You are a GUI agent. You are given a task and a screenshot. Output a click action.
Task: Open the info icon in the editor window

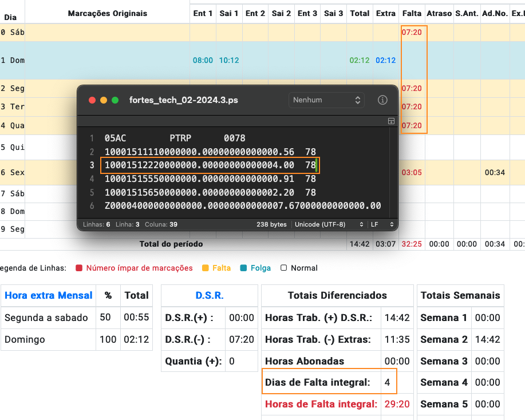[x=382, y=100]
